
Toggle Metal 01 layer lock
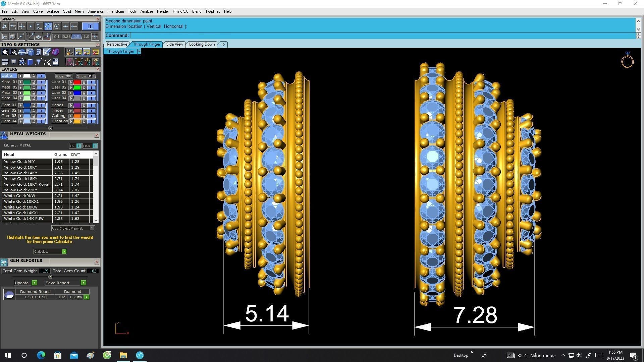coord(34,82)
